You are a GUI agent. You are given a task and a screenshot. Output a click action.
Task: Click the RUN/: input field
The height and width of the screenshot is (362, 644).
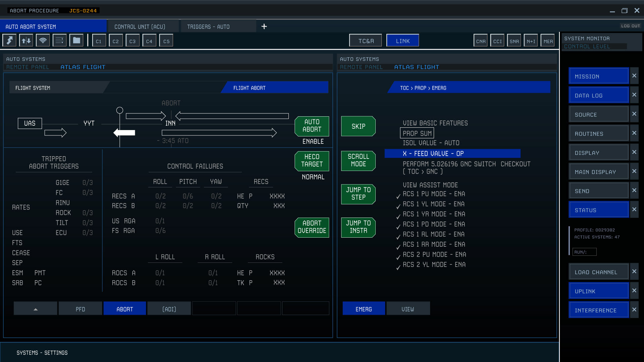584,252
